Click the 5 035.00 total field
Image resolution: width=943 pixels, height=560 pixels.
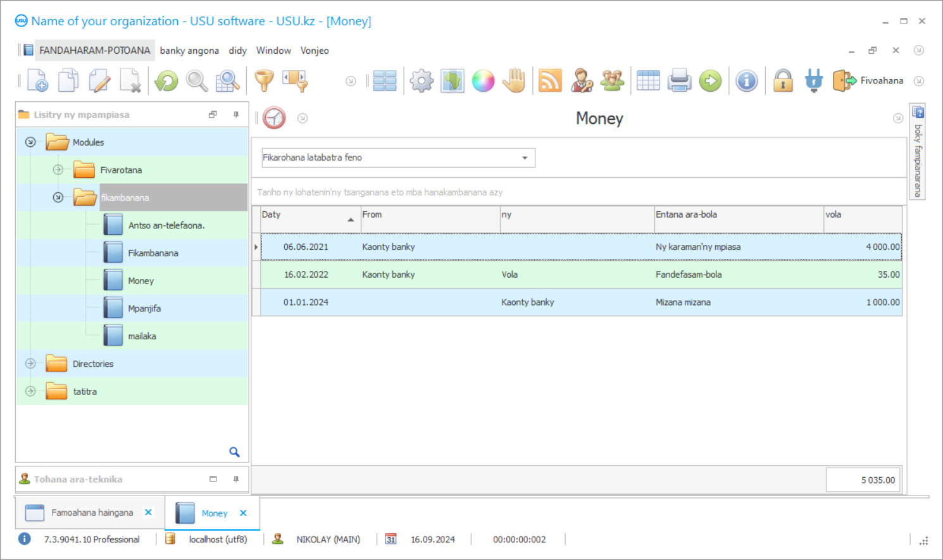[863, 480]
